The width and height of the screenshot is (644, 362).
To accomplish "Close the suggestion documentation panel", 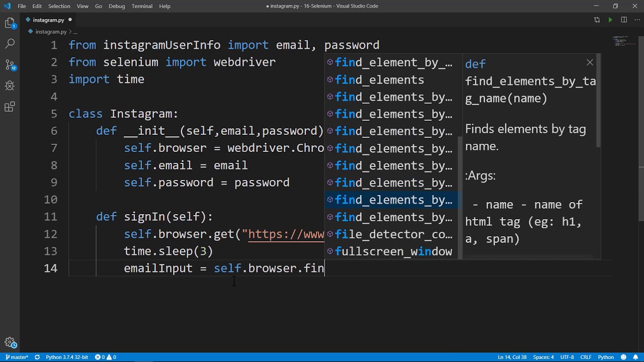I will coord(590,63).
